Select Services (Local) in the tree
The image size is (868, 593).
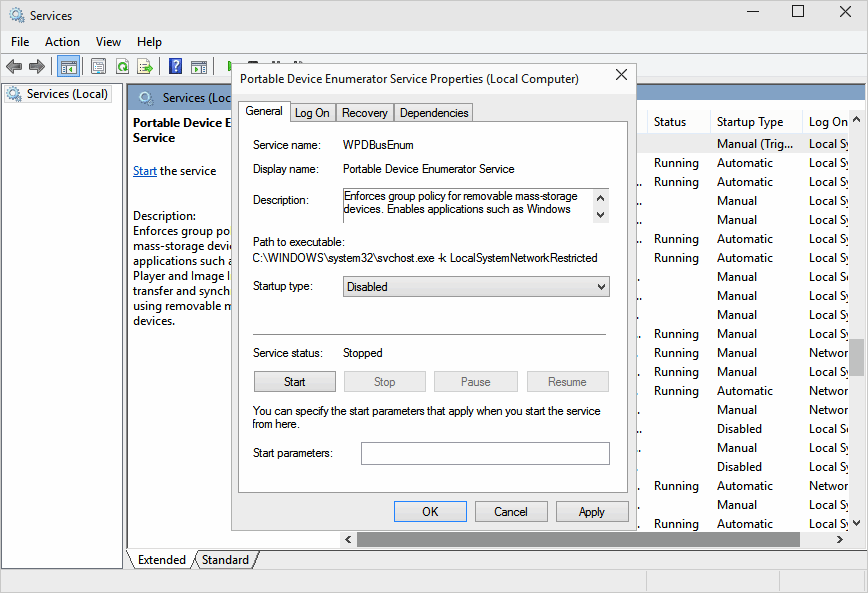[x=66, y=94]
